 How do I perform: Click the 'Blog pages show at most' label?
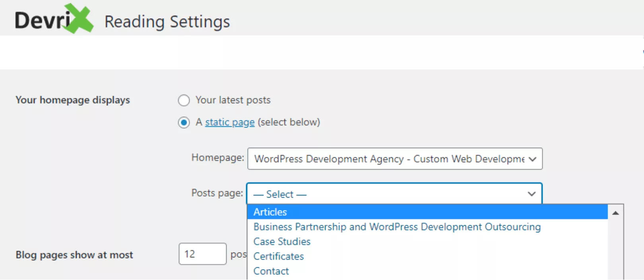point(74,255)
